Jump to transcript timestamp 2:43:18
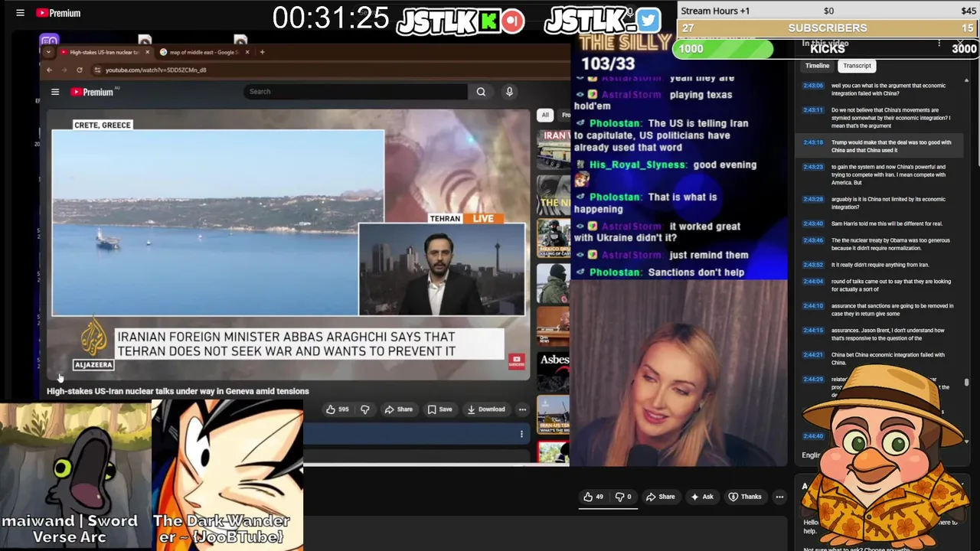Screen dimensions: 980x551 [812, 142]
